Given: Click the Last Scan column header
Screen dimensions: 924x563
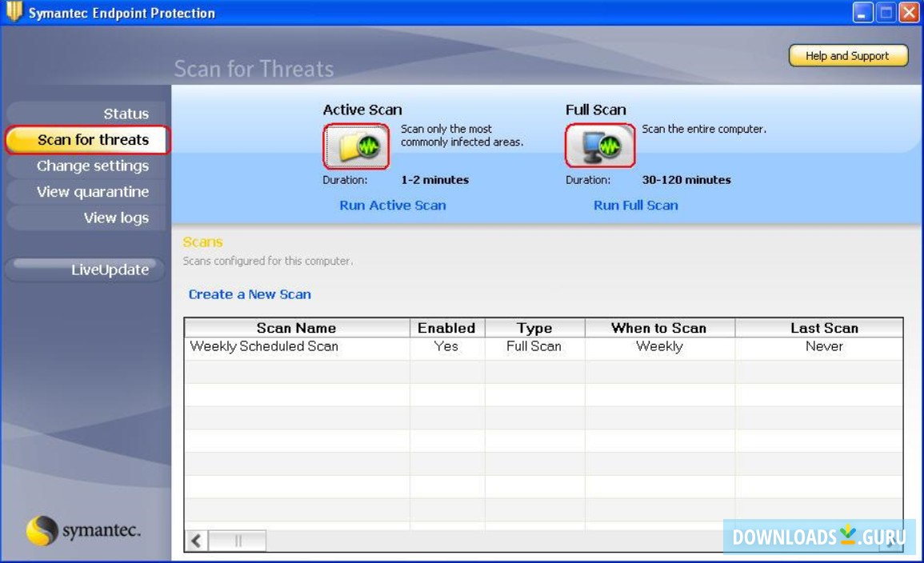Looking at the screenshot, I should click(825, 327).
